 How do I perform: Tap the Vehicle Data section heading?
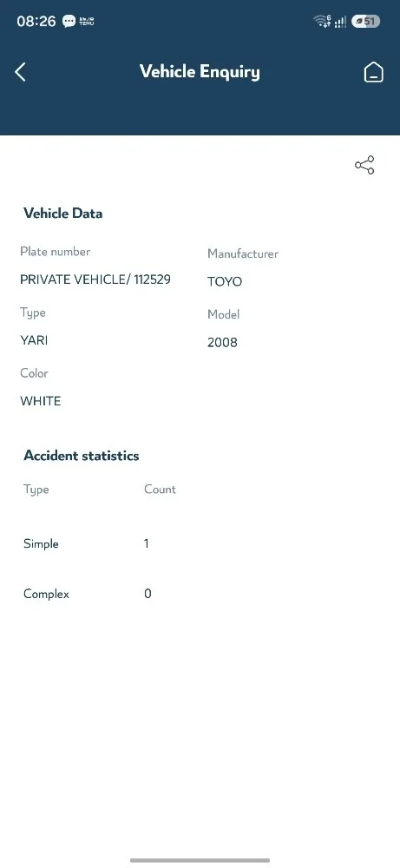click(63, 214)
